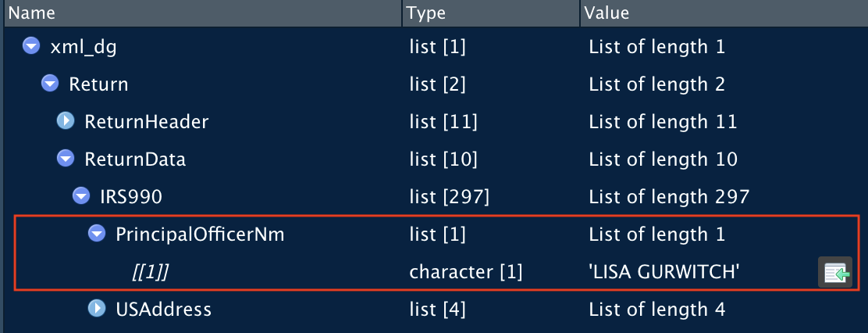
Task: Expand the USAddress node
Action: point(97,308)
